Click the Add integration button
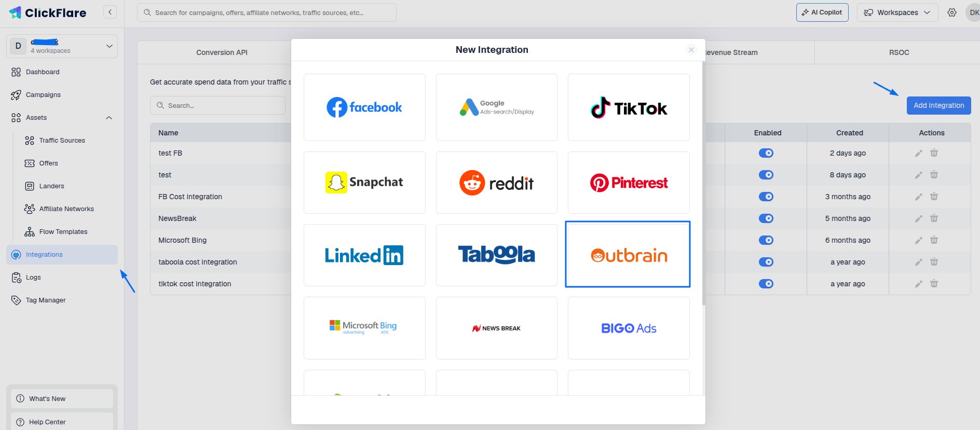This screenshot has height=430, width=980. tap(938, 105)
